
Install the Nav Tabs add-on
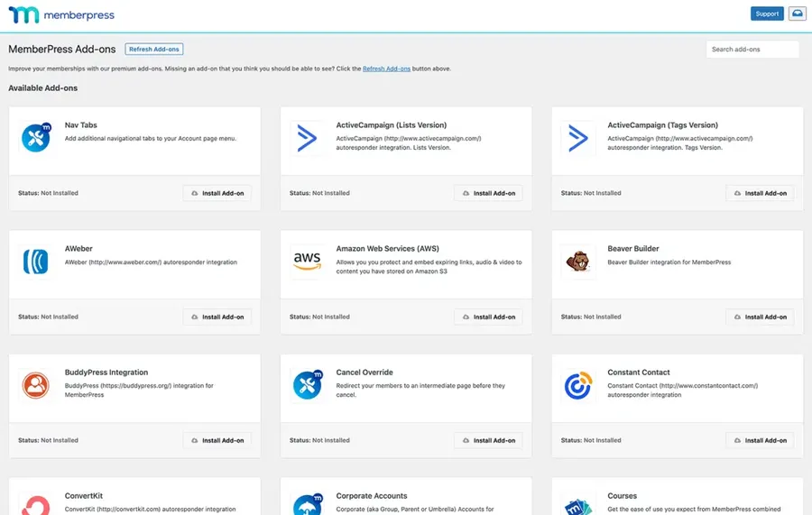pyautogui.click(x=217, y=193)
